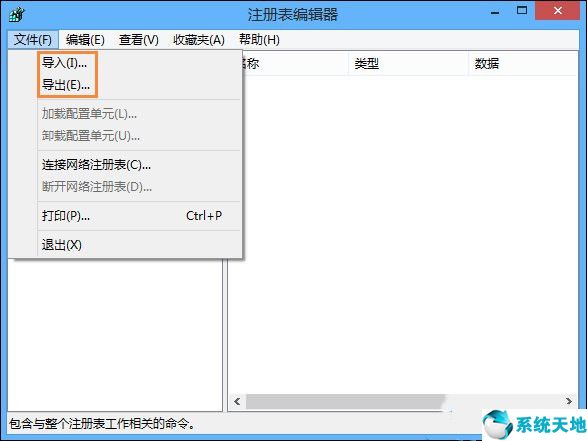Open the 查看(V) menu

tap(139, 39)
